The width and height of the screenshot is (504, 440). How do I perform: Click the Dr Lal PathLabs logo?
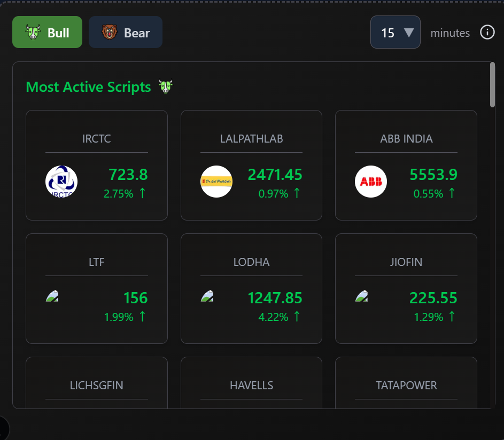pyautogui.click(x=216, y=182)
